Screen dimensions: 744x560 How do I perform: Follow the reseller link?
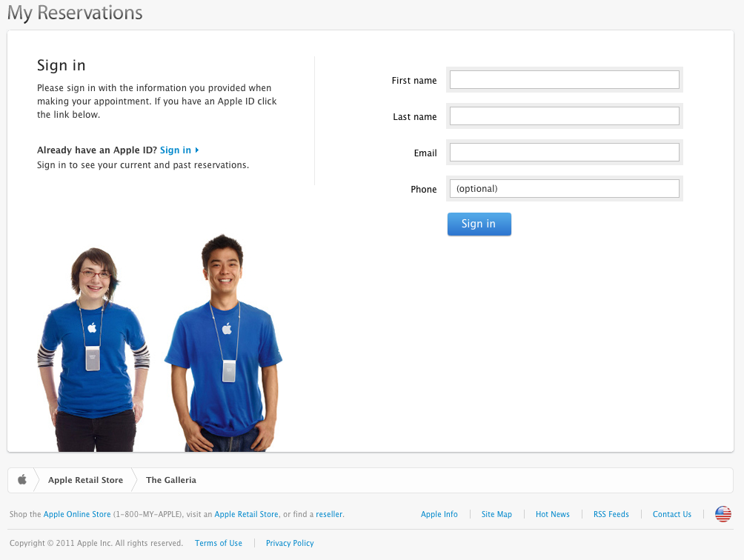(329, 514)
